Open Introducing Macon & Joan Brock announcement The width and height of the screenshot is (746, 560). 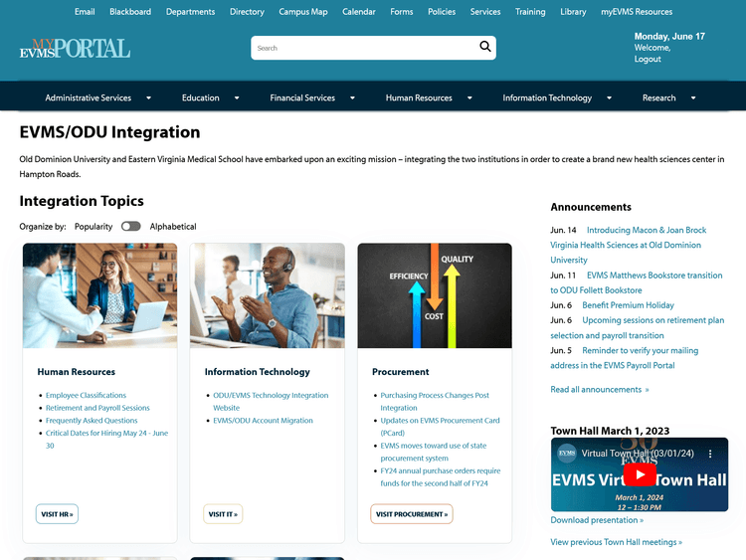coord(629,245)
